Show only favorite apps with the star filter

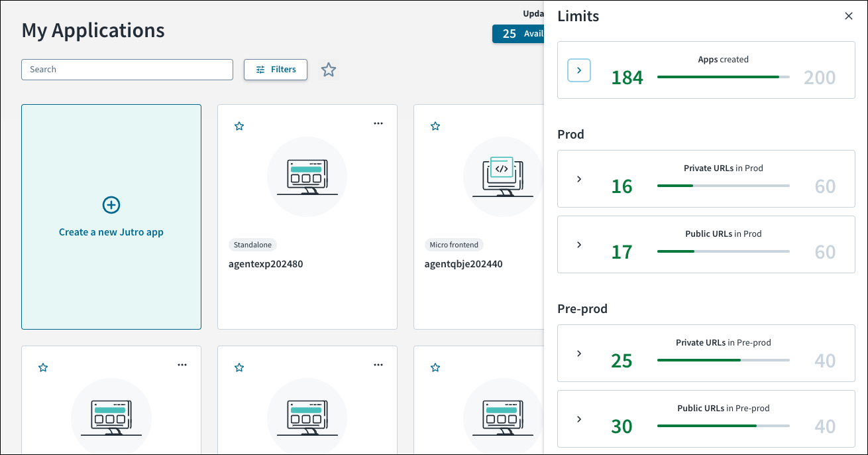(x=329, y=70)
